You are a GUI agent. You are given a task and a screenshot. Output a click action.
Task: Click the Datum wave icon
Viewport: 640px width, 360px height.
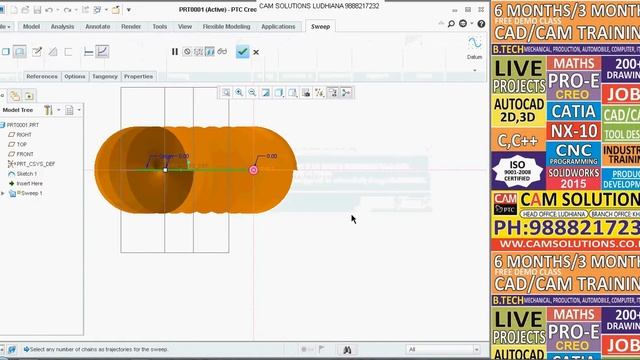click(474, 43)
